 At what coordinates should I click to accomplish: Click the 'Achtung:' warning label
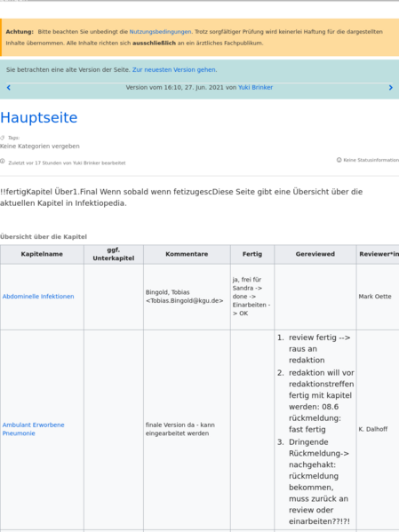20,32
